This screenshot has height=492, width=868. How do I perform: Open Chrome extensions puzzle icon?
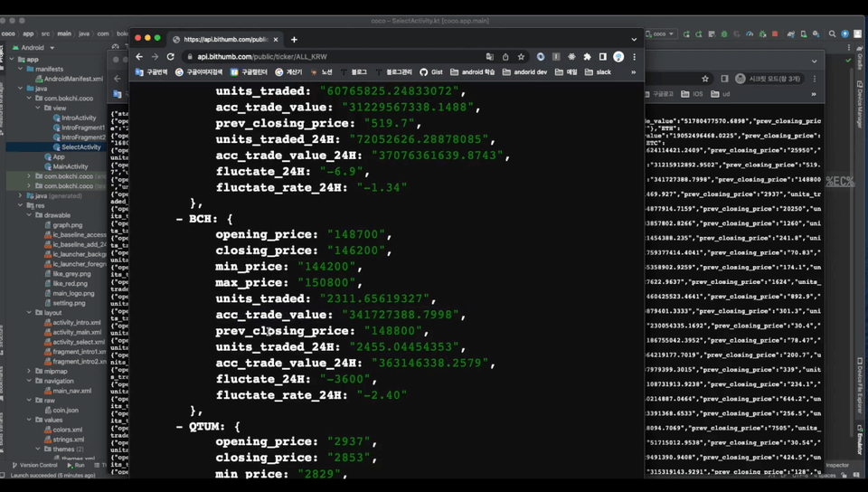(x=588, y=56)
